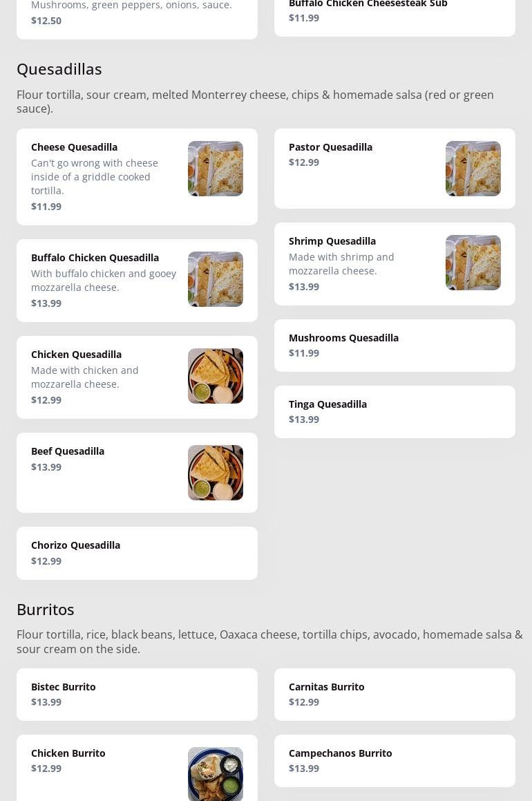The image size is (532, 801).
Task: Click the Burritos section heading
Action: (x=46, y=610)
